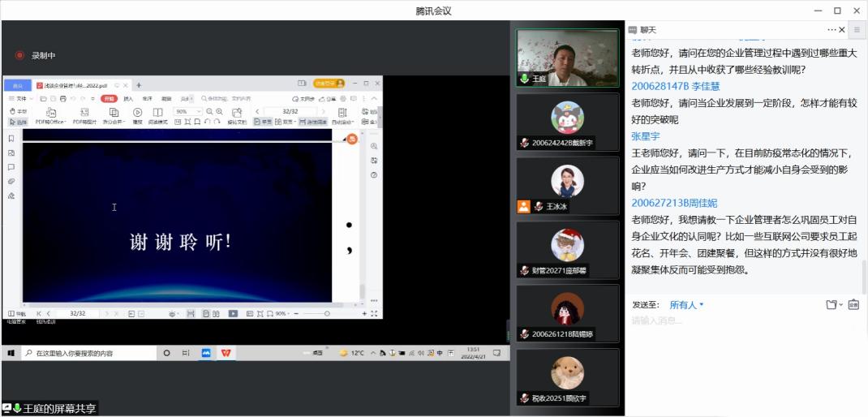868x417 pixels.
Task: Open the 90% zoom level dropdown
Action: pyautogui.click(x=187, y=111)
